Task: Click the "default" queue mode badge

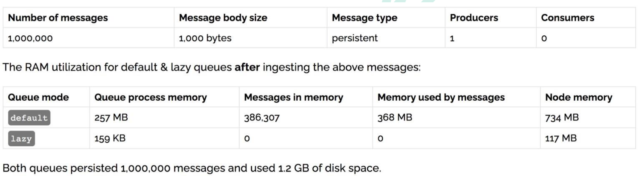Action: pyautogui.click(x=29, y=118)
